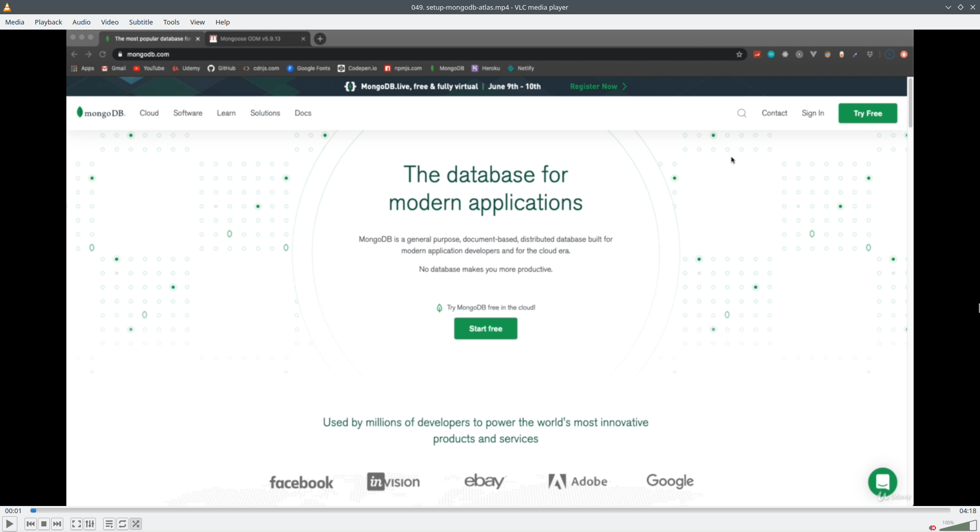
Task: Click the VLC cone icon in title bar
Action: [7, 7]
